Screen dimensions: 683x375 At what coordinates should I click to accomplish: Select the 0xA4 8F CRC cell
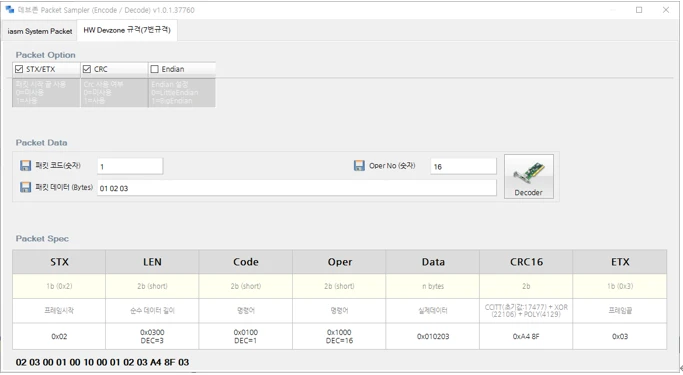(526, 336)
